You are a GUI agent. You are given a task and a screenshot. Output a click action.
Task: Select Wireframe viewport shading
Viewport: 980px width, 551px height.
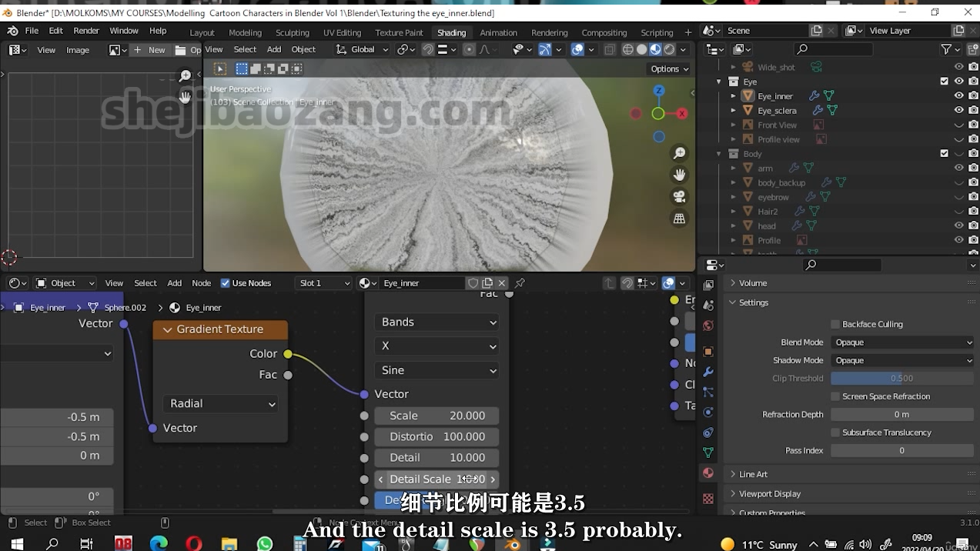click(627, 49)
